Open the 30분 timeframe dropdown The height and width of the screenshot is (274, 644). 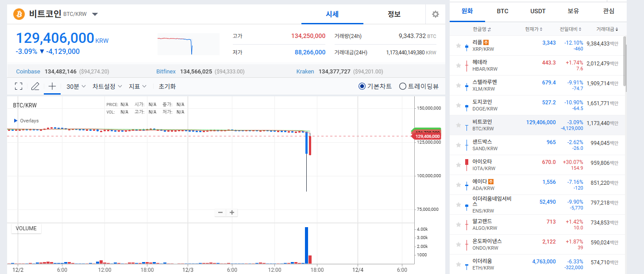tap(76, 87)
